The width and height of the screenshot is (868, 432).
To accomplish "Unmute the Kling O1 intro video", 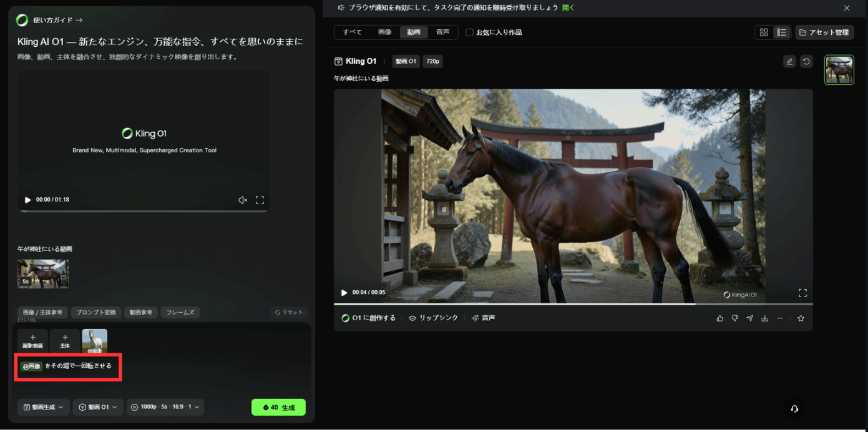I will [243, 200].
